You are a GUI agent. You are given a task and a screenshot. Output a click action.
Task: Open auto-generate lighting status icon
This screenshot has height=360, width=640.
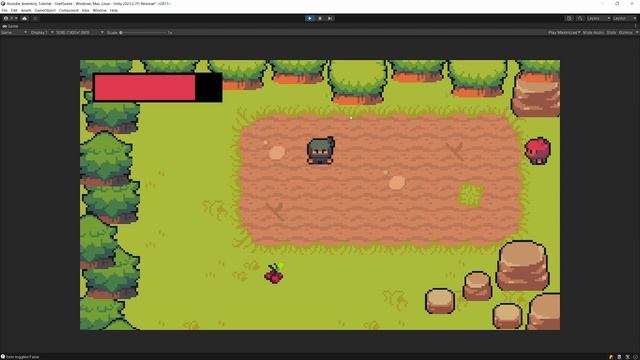[627, 357]
